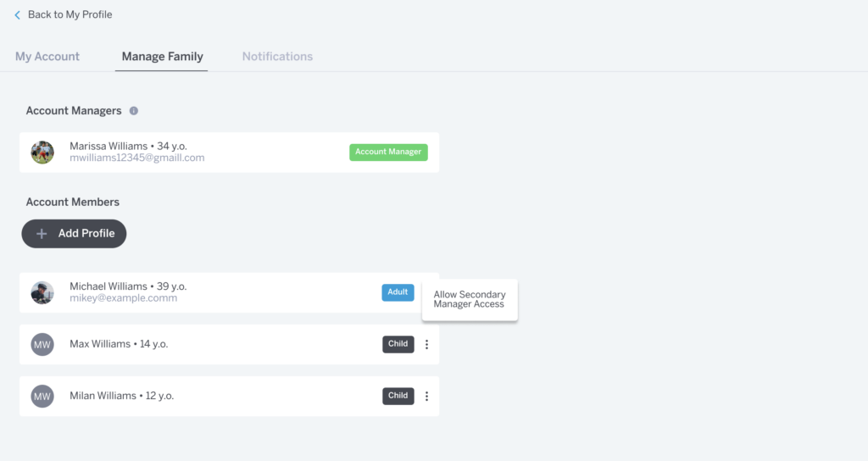Click Milan Williams' MW avatar icon
868x461 pixels.
coord(42,396)
